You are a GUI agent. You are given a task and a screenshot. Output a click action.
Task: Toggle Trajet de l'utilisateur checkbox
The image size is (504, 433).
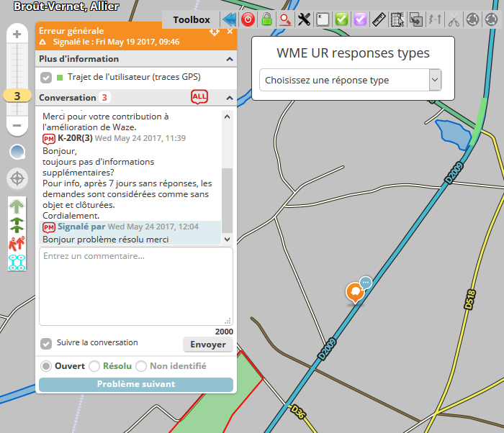[x=46, y=78]
